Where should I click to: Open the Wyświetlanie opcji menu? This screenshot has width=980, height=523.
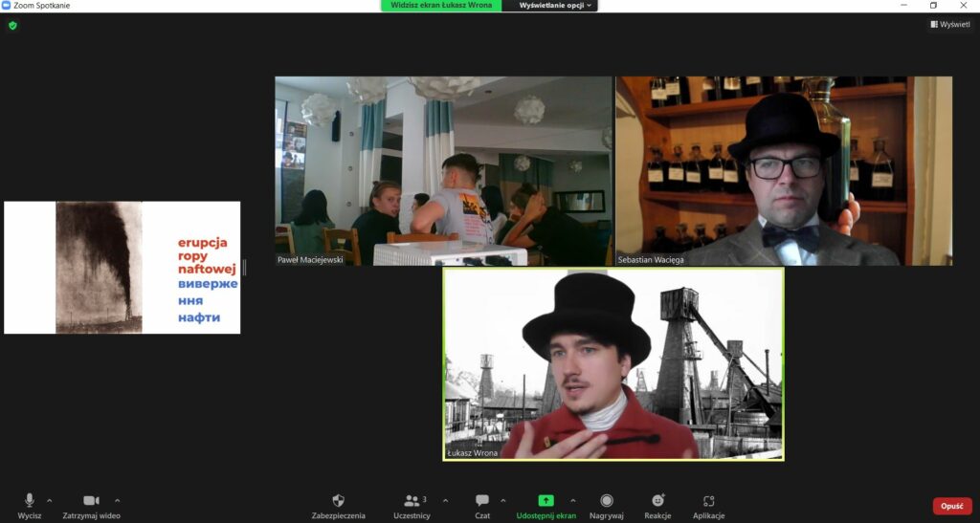point(556,6)
